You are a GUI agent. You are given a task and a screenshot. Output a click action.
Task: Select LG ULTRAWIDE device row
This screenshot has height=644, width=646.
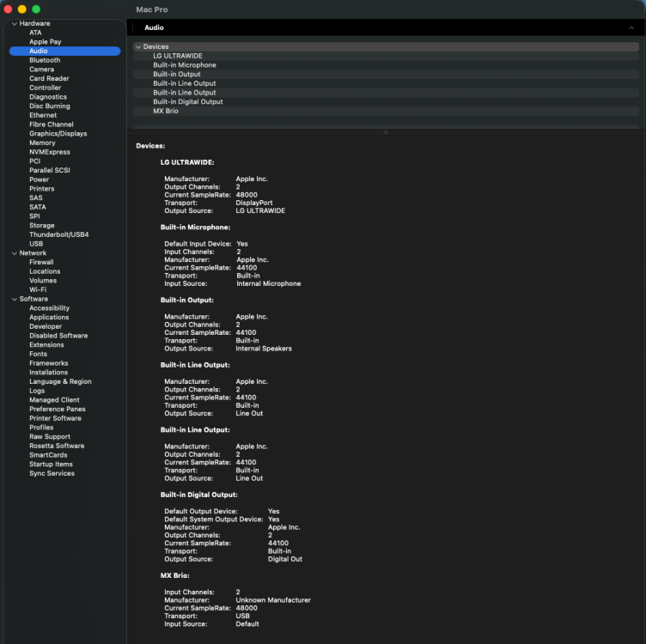click(386, 56)
